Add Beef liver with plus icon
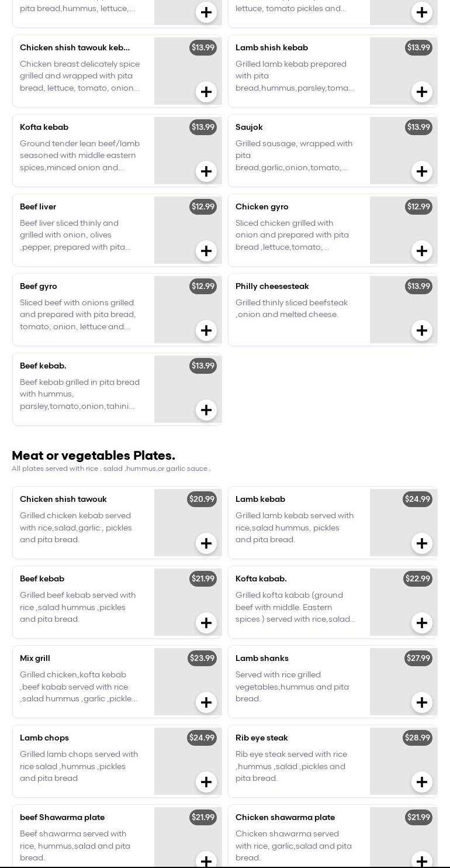The height and width of the screenshot is (868, 450). 206,251
